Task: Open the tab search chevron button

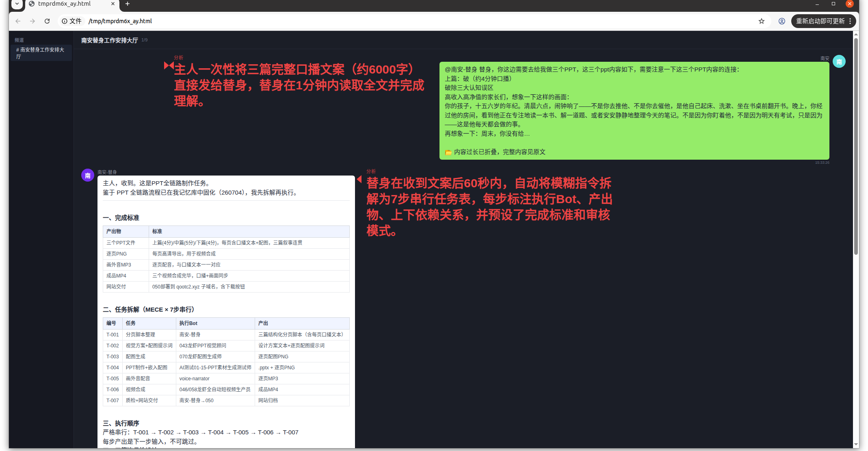Action: click(x=17, y=4)
